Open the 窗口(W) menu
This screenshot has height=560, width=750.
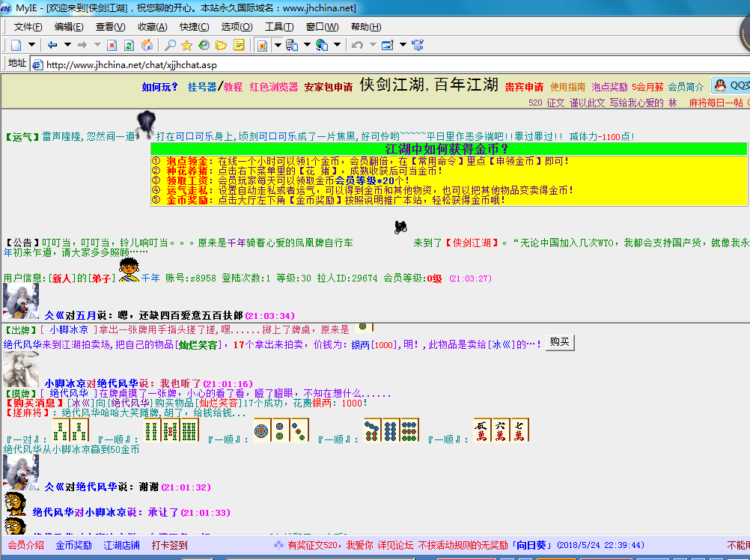(x=323, y=27)
